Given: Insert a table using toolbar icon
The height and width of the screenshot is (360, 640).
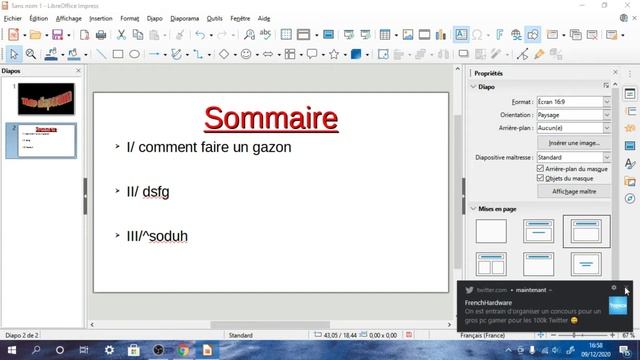Looking at the screenshot, I should point(384,35).
